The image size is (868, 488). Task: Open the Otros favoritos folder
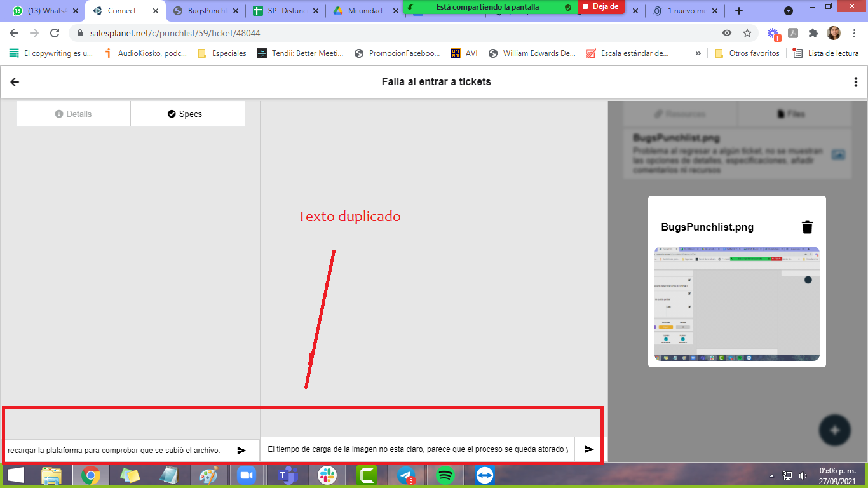coord(747,53)
